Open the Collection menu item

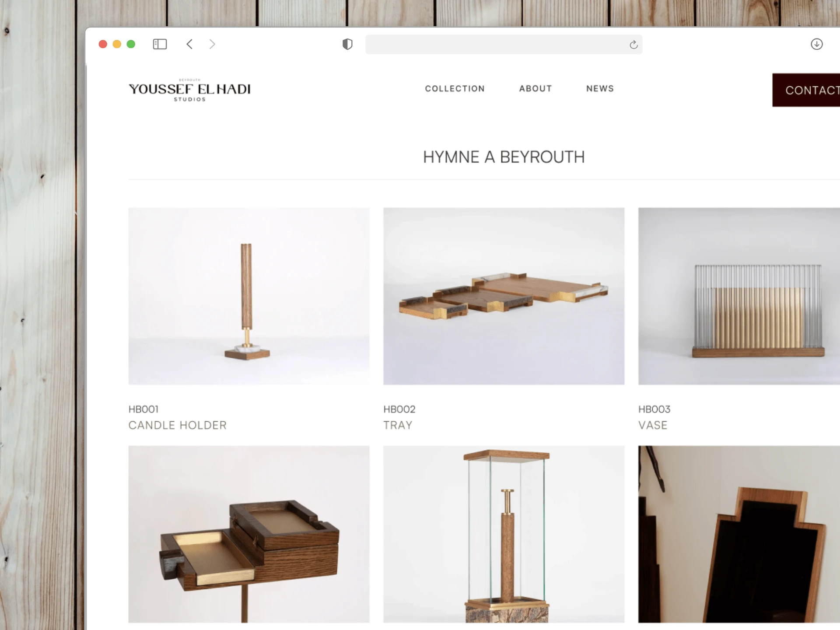(455, 89)
